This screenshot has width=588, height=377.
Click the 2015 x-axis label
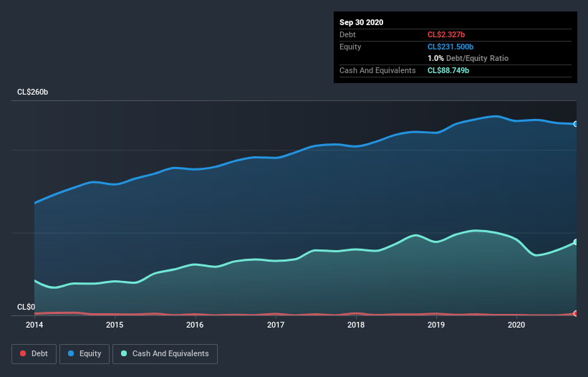pyautogui.click(x=115, y=325)
